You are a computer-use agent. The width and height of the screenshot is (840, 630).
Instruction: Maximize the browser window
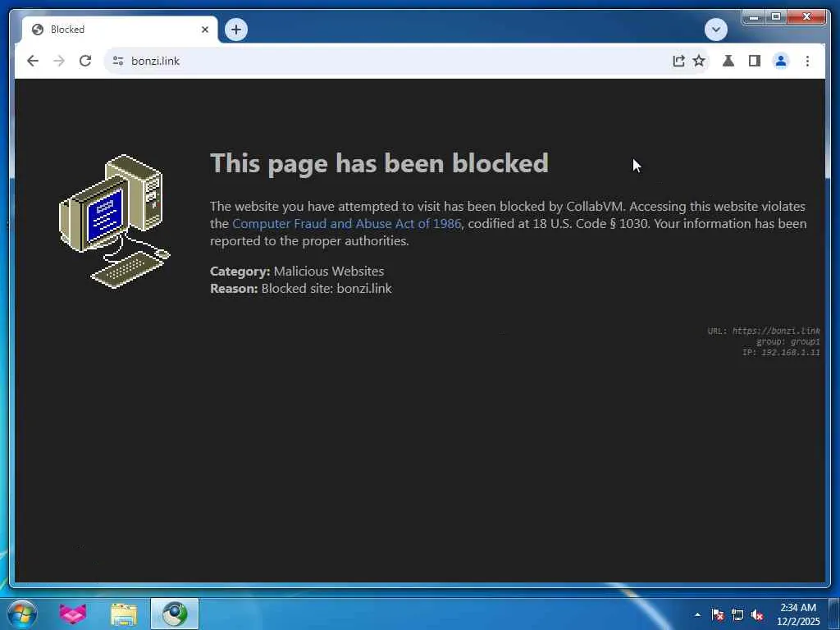click(776, 17)
